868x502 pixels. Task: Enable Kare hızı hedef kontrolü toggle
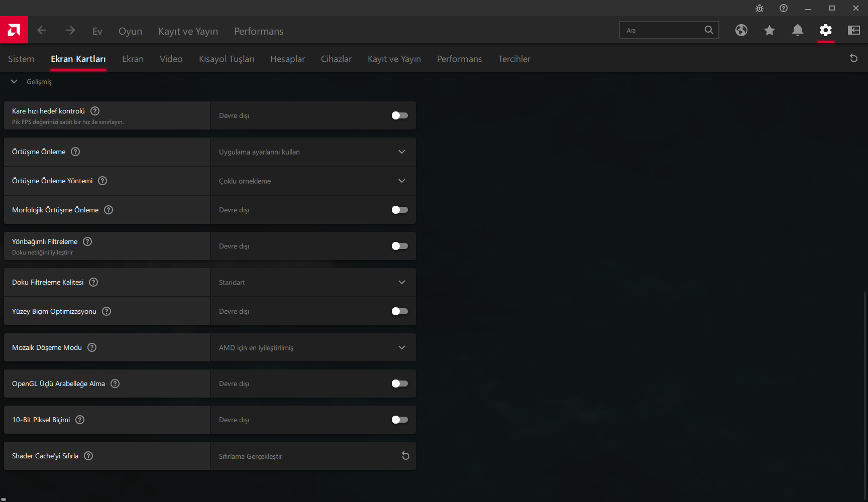click(x=400, y=115)
